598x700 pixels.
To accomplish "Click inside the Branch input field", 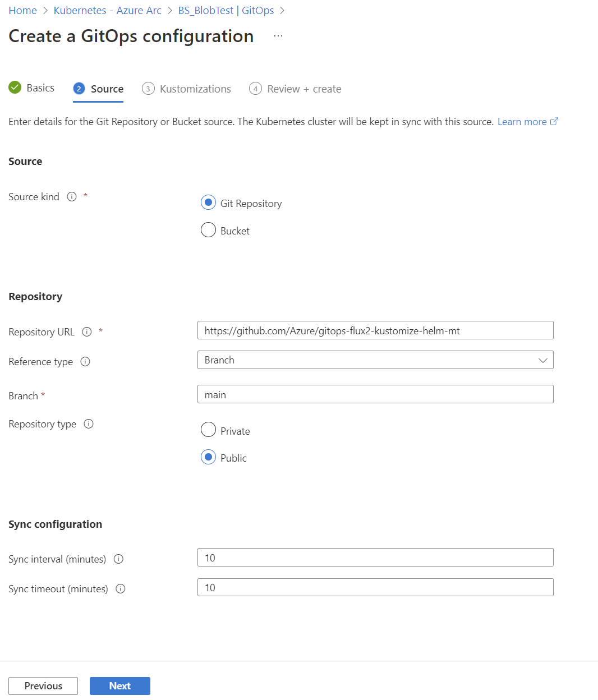I will click(x=375, y=394).
